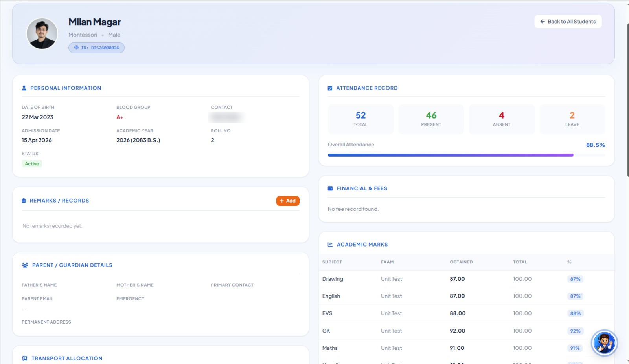Click the 'No fee record found.' message
Image resolution: width=629 pixels, height=364 pixels.
353,209
